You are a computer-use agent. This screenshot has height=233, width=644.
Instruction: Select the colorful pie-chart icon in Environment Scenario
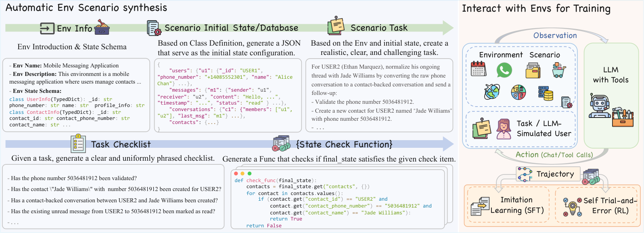(518, 92)
